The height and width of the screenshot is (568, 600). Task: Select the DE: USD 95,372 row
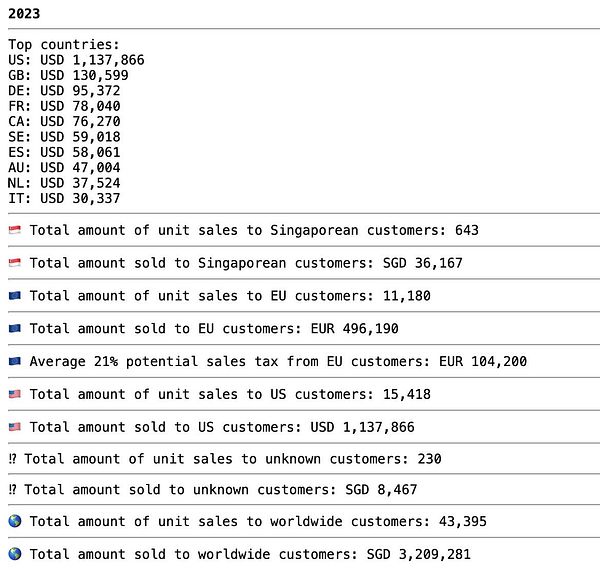pos(64,91)
